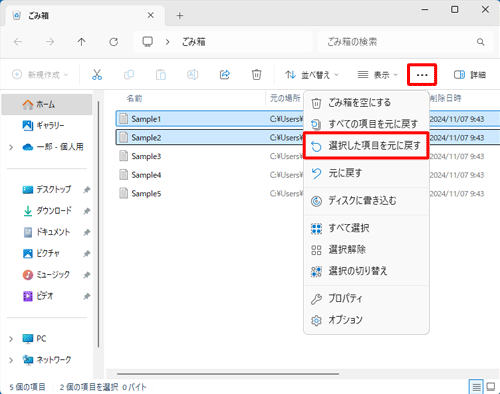The width and height of the screenshot is (500, 394).
Task: Click the Cut scissors icon in the toolbar
Action: click(x=97, y=74)
